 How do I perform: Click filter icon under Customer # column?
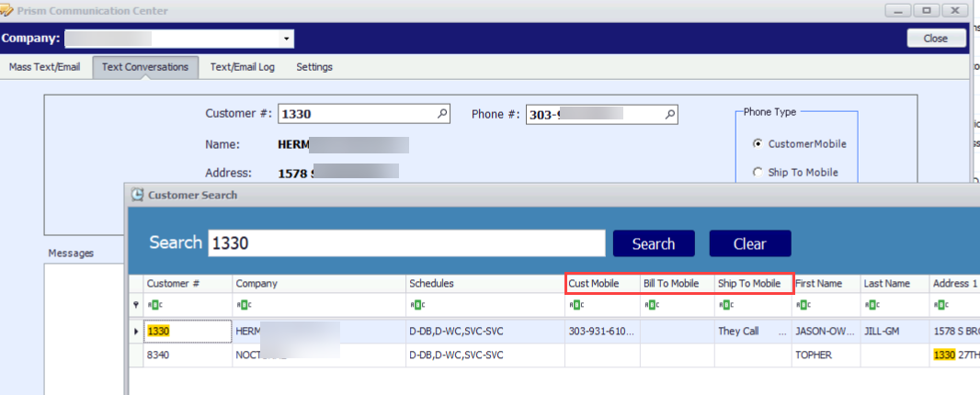154,305
